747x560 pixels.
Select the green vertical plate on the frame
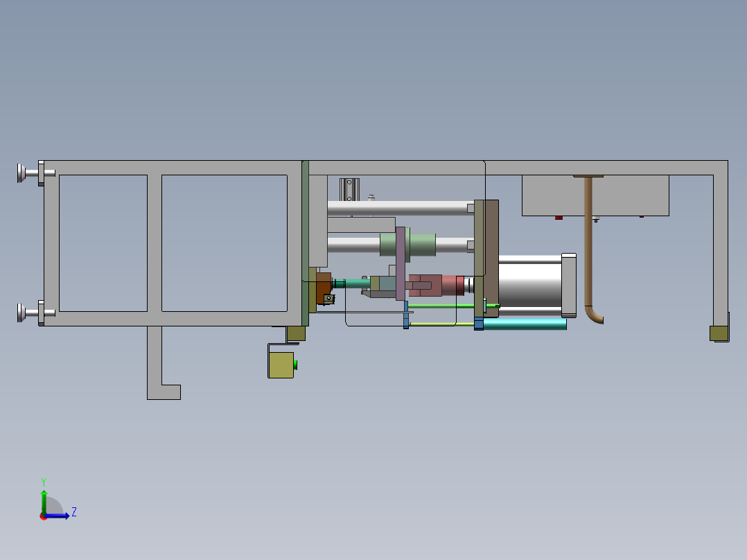pos(306,243)
